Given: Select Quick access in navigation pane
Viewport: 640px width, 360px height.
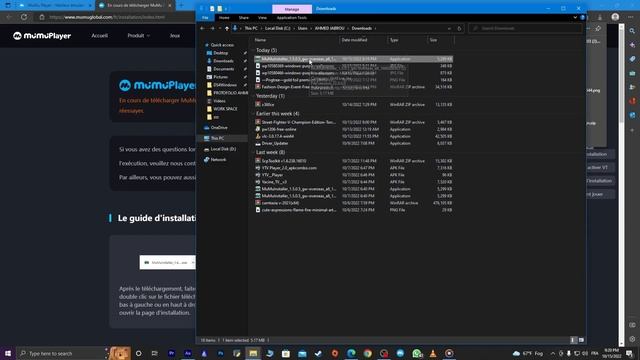Looking at the screenshot, I should (x=222, y=45).
